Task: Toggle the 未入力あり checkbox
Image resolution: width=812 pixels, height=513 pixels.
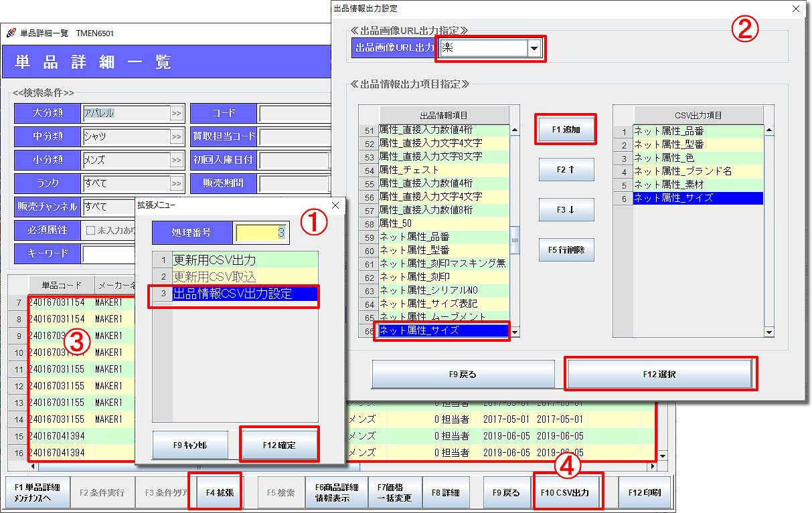Action: 91,230
